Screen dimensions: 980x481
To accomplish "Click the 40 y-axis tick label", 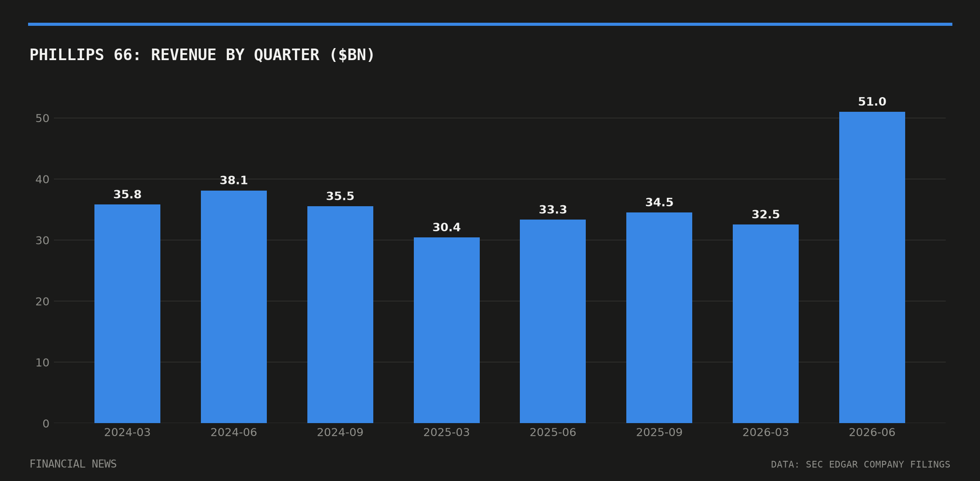I will [42, 179].
